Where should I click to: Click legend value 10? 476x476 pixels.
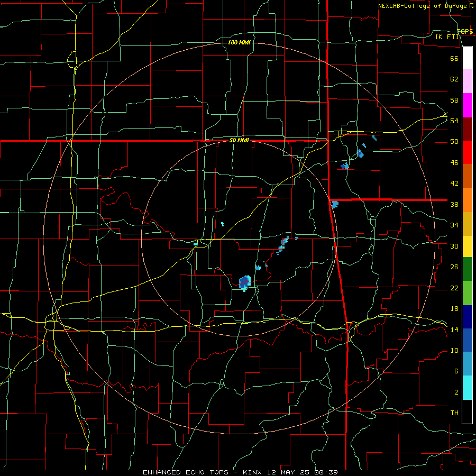[454, 351]
